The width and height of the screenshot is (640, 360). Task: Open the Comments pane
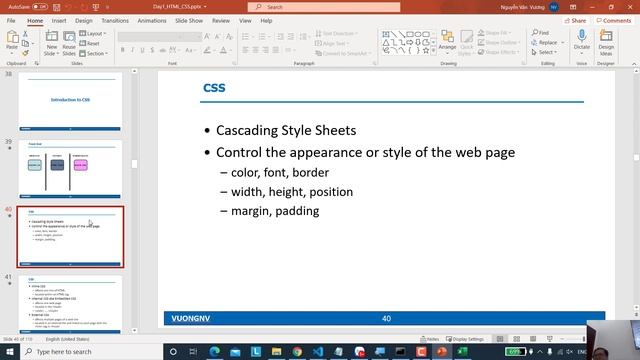[x=613, y=20]
